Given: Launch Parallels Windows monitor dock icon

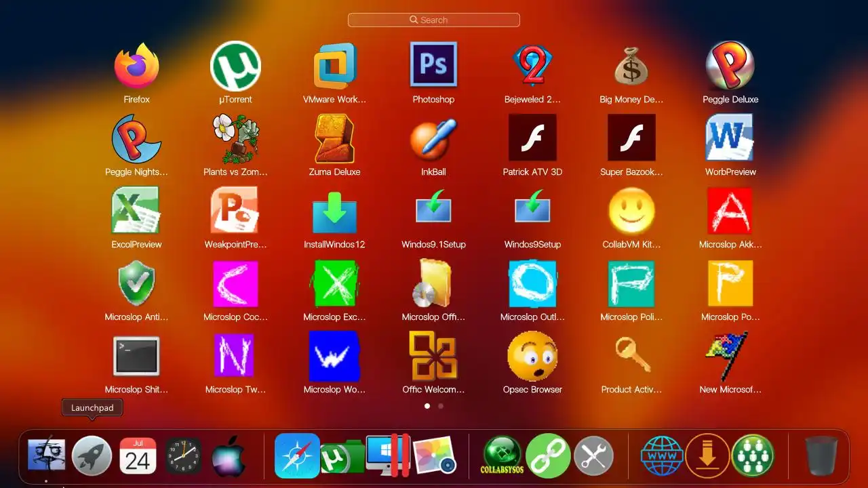Looking at the screenshot, I should click(x=388, y=455).
